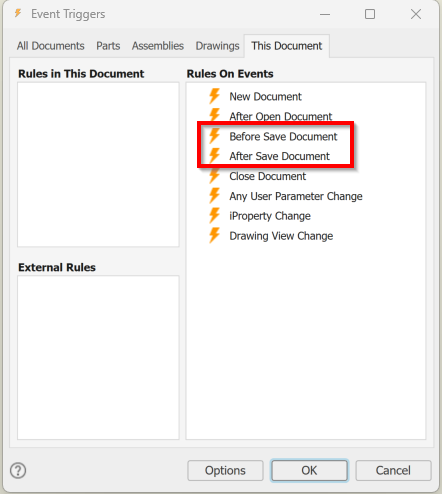Screen dimensions: 442x494
Task: Select the After Open Document event
Action: tap(281, 116)
